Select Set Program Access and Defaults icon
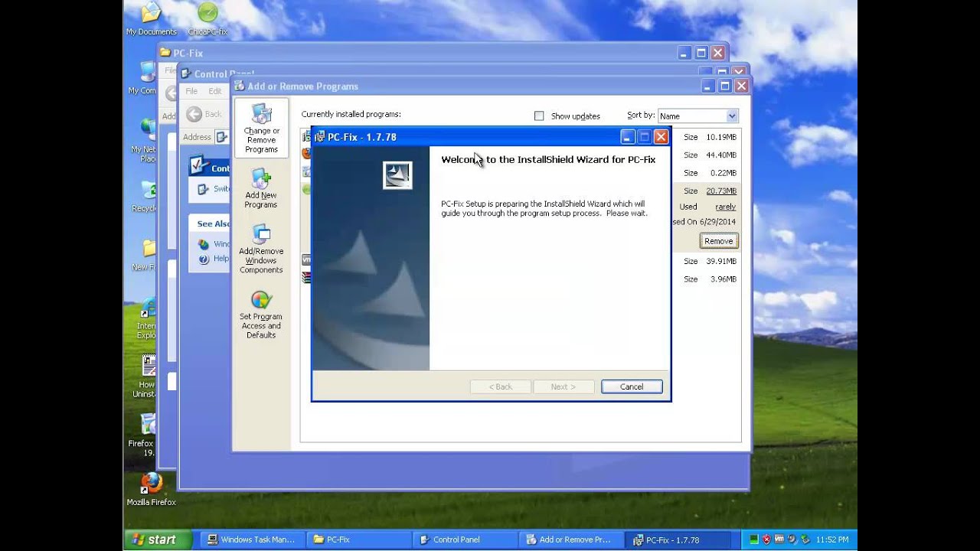Viewport: 980px width, 551px height. click(261, 300)
